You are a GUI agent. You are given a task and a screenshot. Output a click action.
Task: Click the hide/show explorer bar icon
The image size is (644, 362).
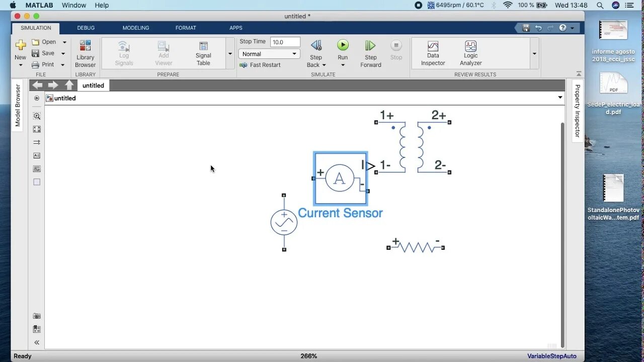tap(37, 98)
